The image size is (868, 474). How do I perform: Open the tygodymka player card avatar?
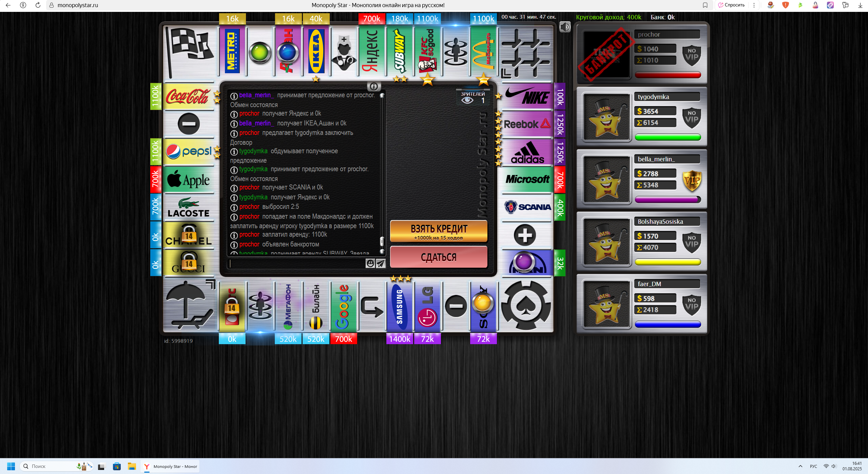[606, 117]
